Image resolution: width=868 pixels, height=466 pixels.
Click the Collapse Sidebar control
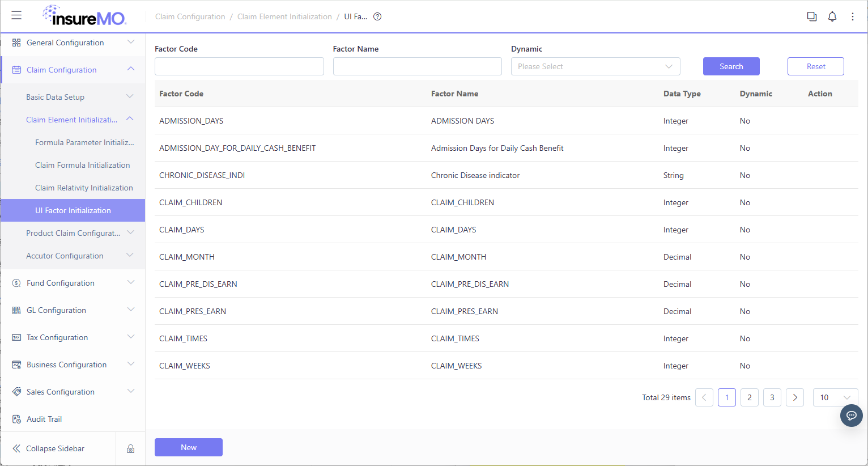point(49,448)
